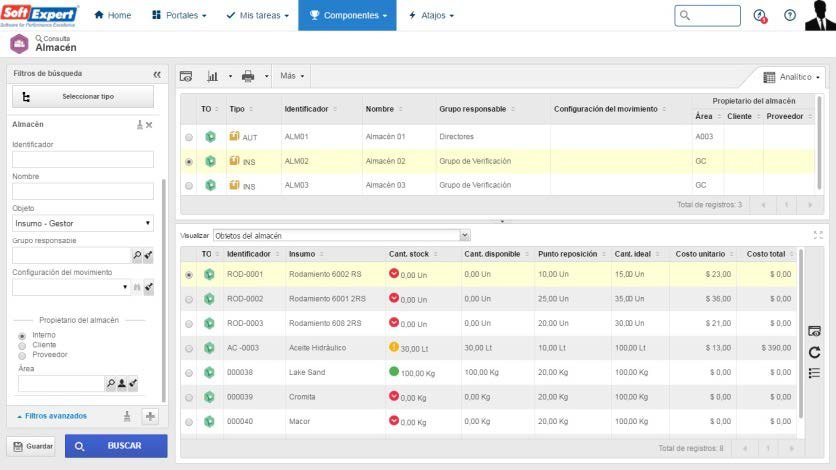This screenshot has width=836, height=470.
Task: Open the notifications clock icon with red badge
Action: 760,16
